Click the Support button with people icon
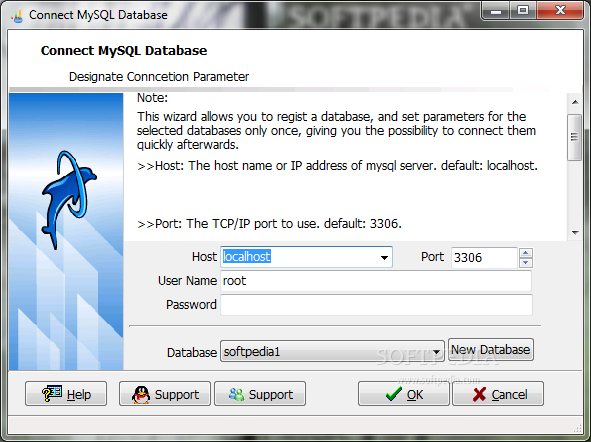The width and height of the screenshot is (591, 442). [260, 394]
